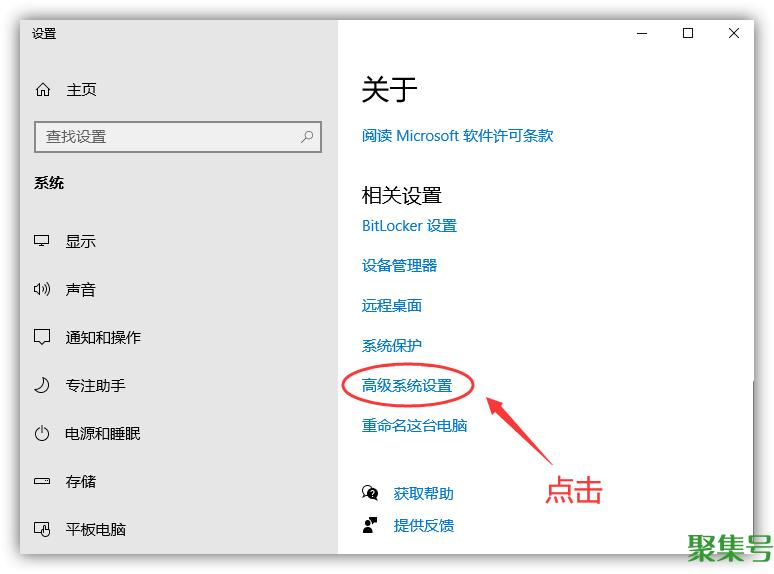Open 通知和操作 settings

(103, 337)
